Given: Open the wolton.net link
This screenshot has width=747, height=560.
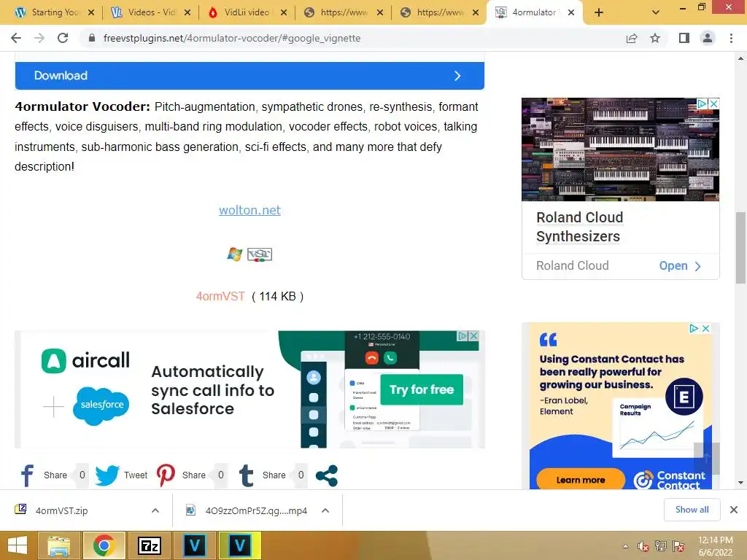Looking at the screenshot, I should click(249, 210).
